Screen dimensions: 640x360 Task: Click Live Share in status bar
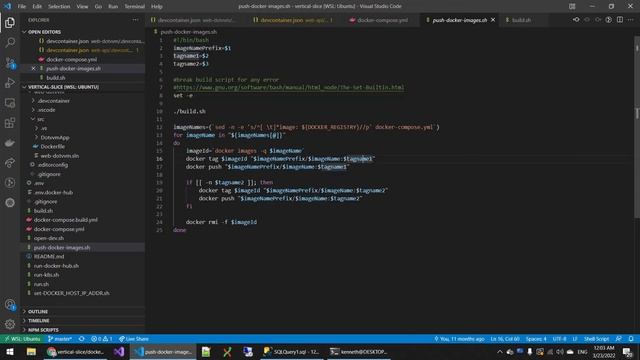click(133, 339)
